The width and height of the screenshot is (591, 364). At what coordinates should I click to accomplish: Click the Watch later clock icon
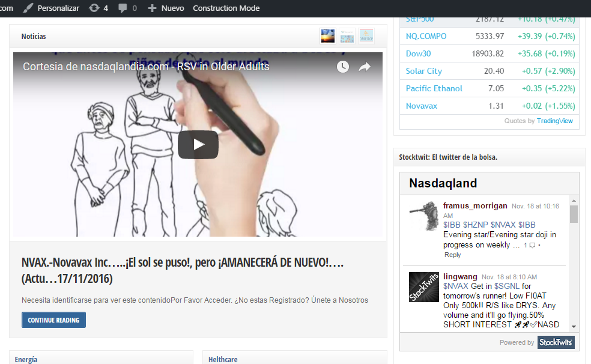tap(342, 67)
